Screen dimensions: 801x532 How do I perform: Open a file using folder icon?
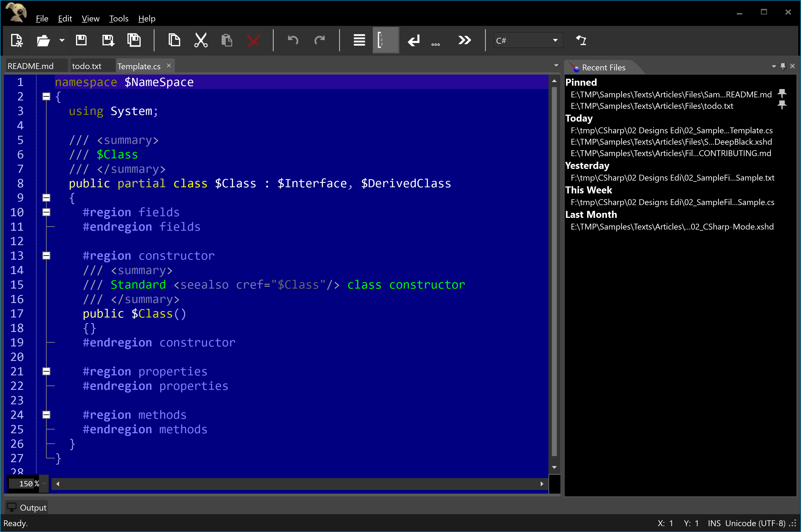(x=43, y=40)
